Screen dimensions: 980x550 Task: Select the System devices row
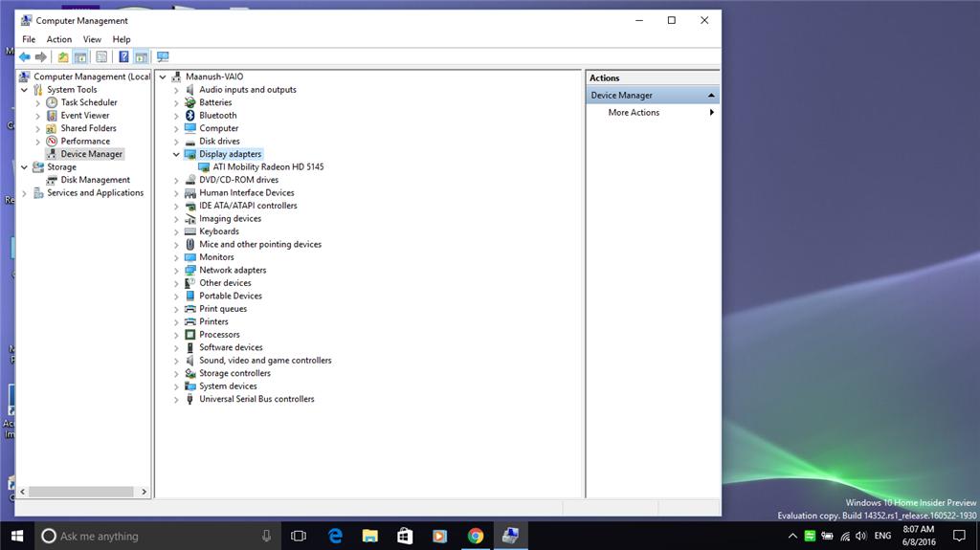click(228, 386)
